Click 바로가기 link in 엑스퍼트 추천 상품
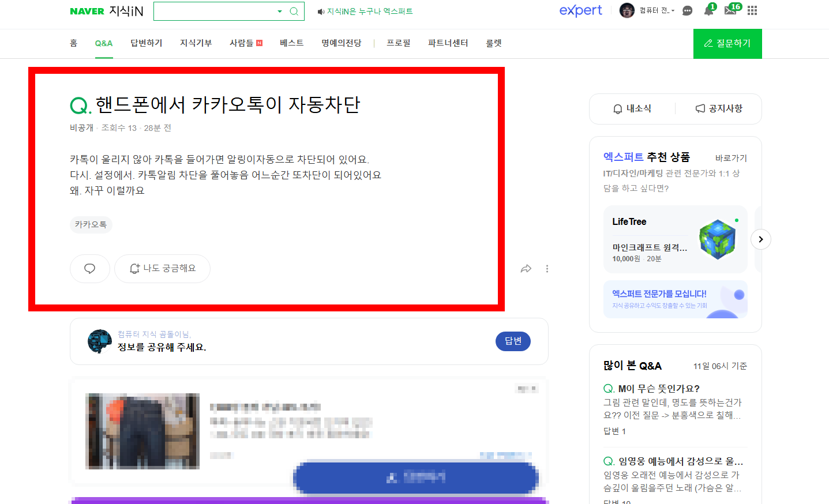This screenshot has height=504, width=829. click(x=731, y=158)
